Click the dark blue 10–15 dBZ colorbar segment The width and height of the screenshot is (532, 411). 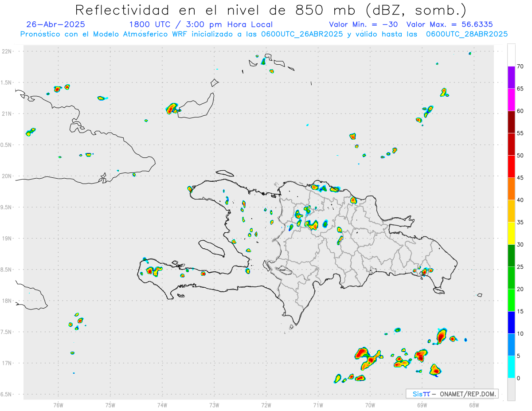coord(511,322)
